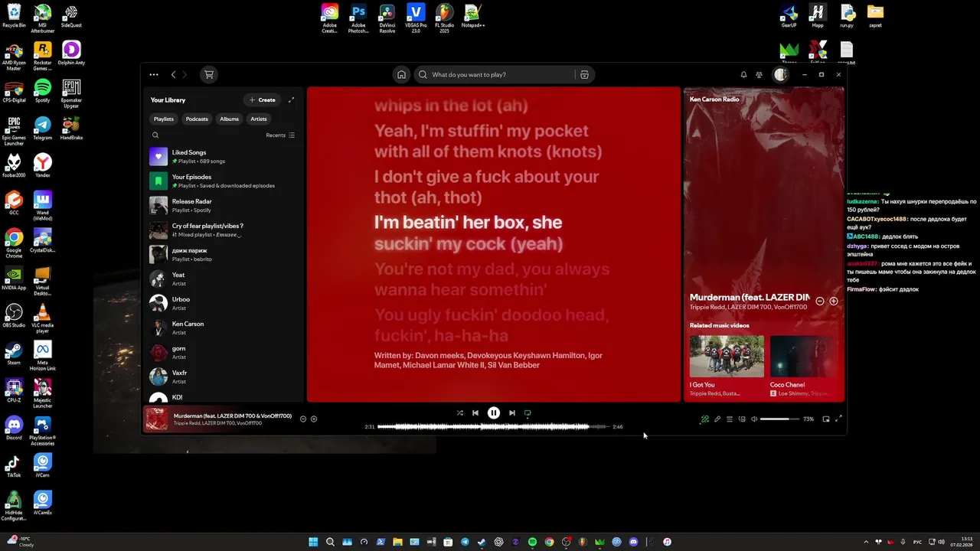Open Ken Carson Radio header link

714,99
